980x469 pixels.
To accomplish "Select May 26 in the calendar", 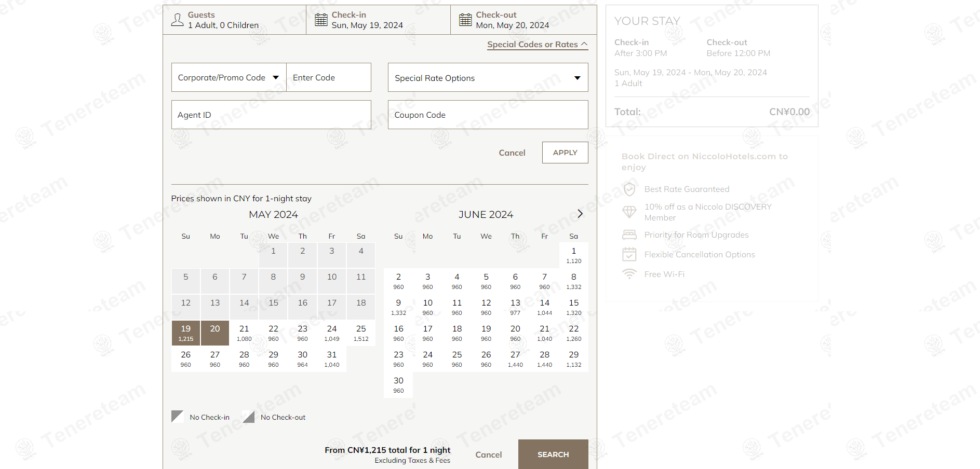I will (x=186, y=358).
